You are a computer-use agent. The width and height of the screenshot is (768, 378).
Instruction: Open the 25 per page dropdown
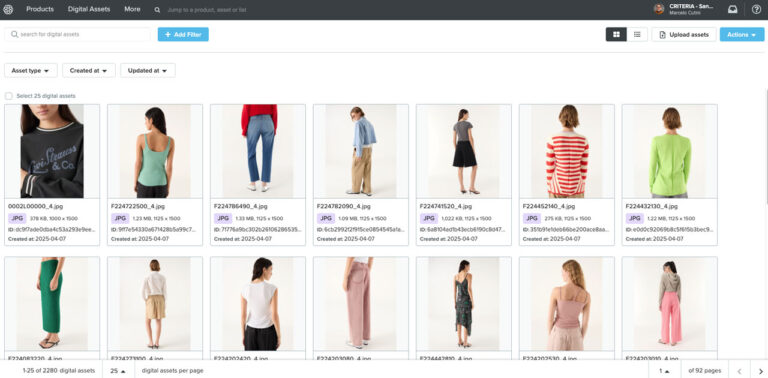click(118, 371)
